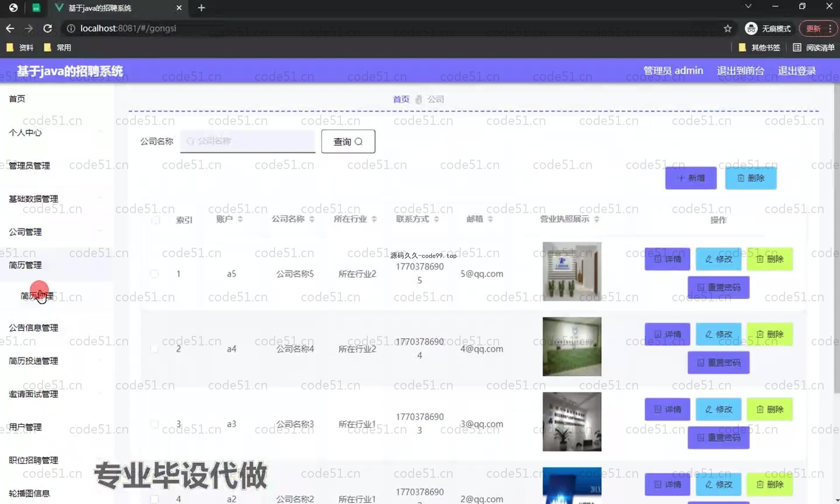Image resolution: width=840 pixels, height=504 pixels.
Task: Toggle the select-all checkbox in table header
Action: (155, 220)
